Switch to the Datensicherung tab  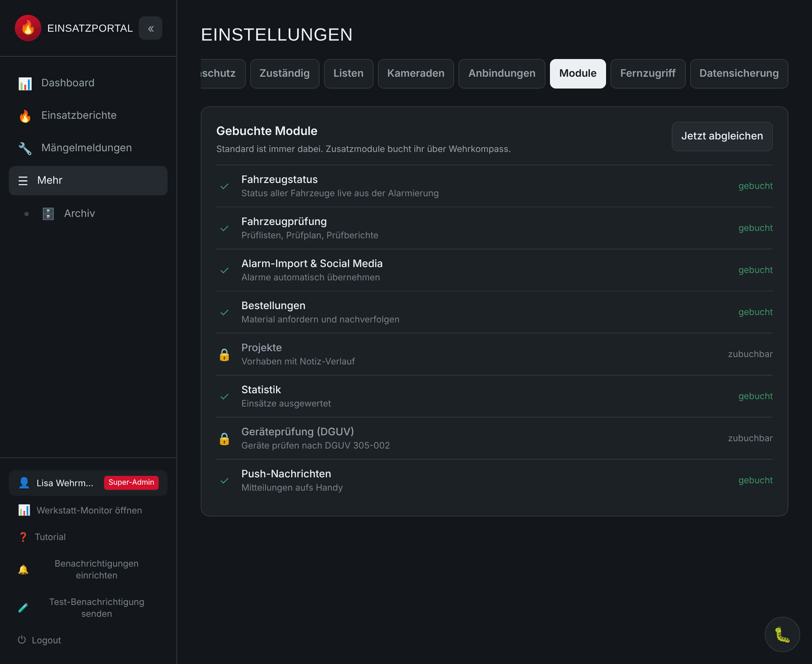click(x=739, y=74)
